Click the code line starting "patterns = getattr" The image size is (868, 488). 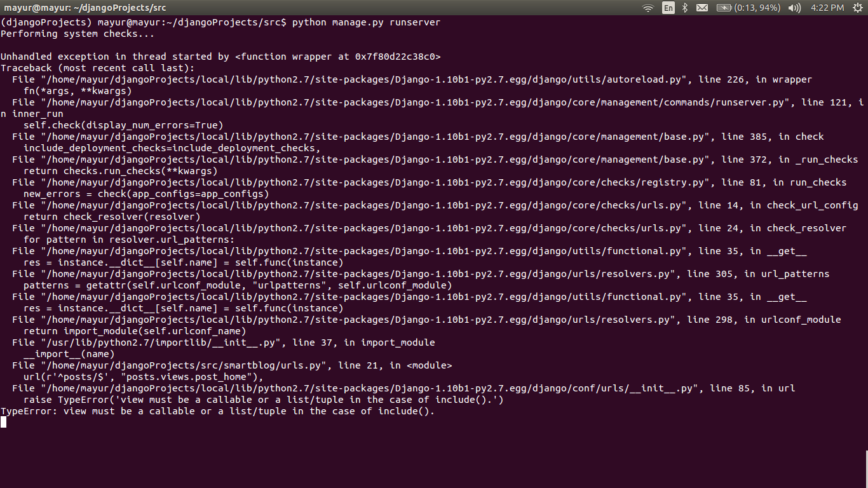click(x=238, y=285)
